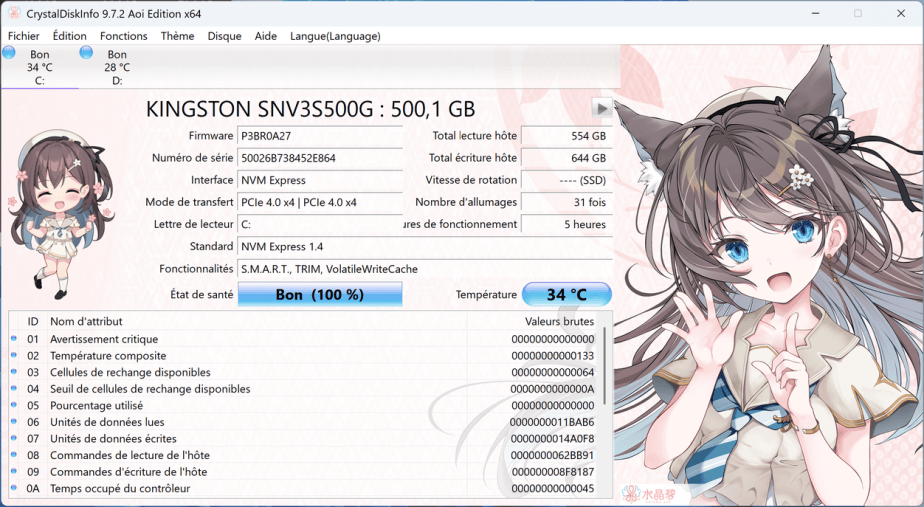Screen dimensions: 924x507
Task: Open the Fichier menu
Action: (24, 36)
